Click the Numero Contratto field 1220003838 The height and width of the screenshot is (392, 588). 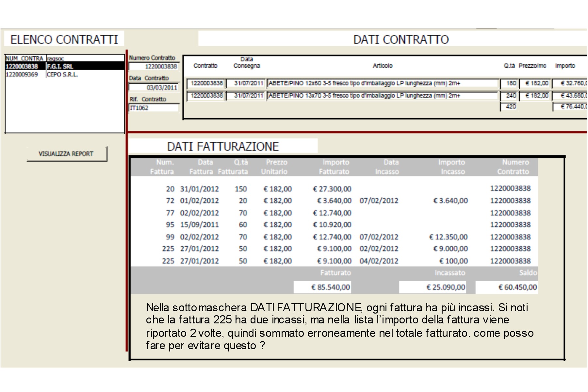[x=154, y=67]
